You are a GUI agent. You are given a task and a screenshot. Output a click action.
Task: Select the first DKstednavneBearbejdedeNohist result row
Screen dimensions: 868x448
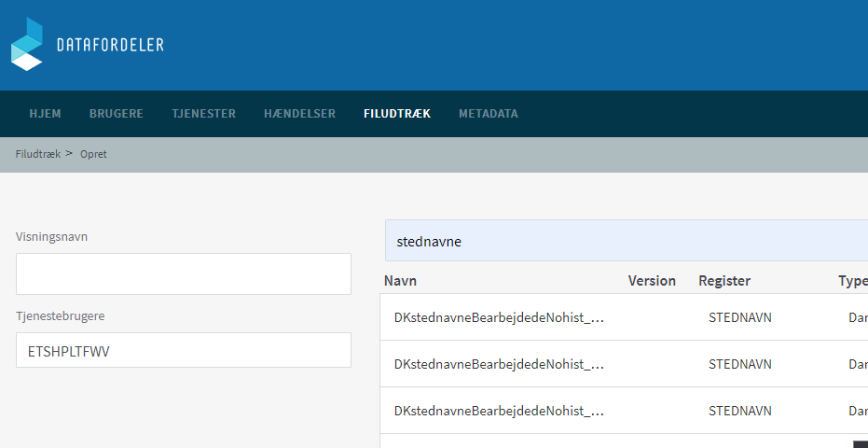[x=500, y=317]
